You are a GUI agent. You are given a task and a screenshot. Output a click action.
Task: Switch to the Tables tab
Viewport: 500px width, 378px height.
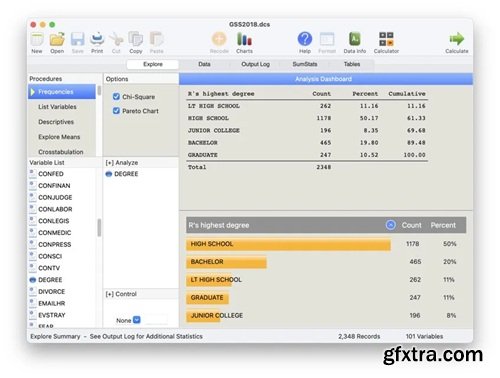pos(352,64)
